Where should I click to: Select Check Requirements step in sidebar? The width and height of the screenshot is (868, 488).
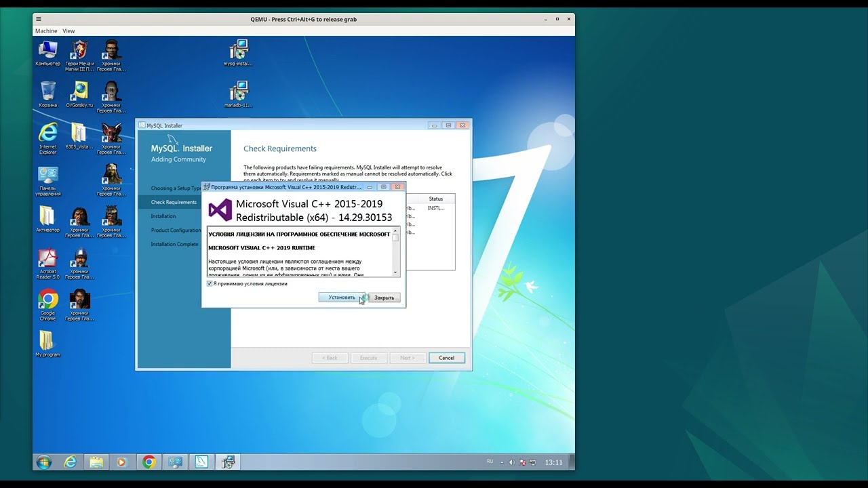(x=174, y=202)
